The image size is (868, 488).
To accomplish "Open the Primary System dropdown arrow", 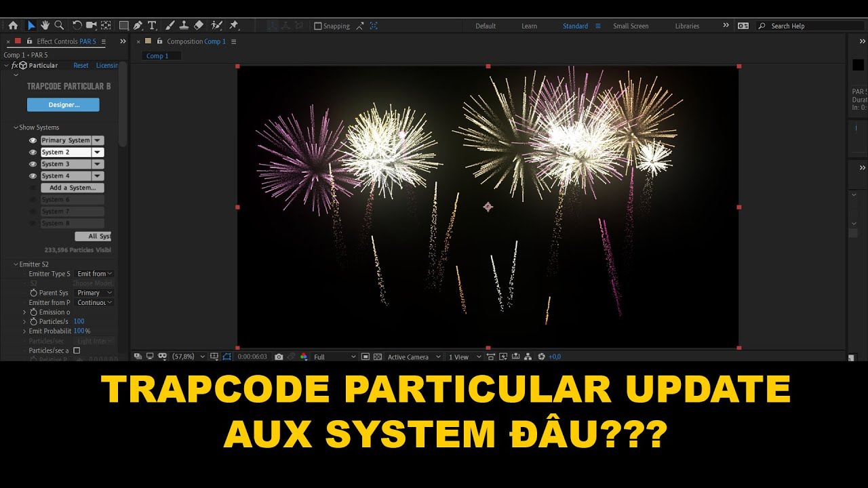I will pos(98,140).
